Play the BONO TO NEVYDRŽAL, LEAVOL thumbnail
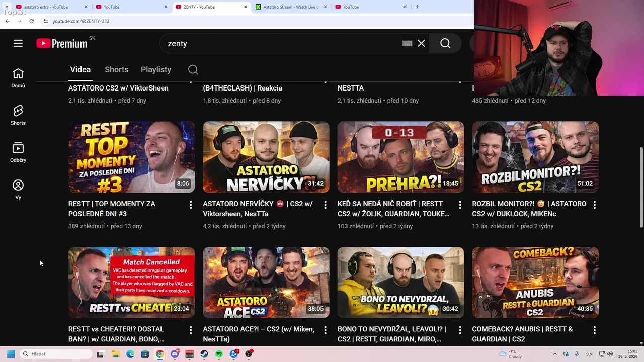Viewport: 644px width, 362px height. [x=400, y=282]
